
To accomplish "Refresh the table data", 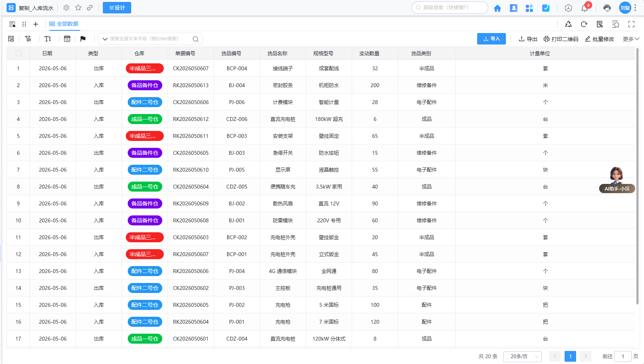I will pyautogui.click(x=584, y=24).
